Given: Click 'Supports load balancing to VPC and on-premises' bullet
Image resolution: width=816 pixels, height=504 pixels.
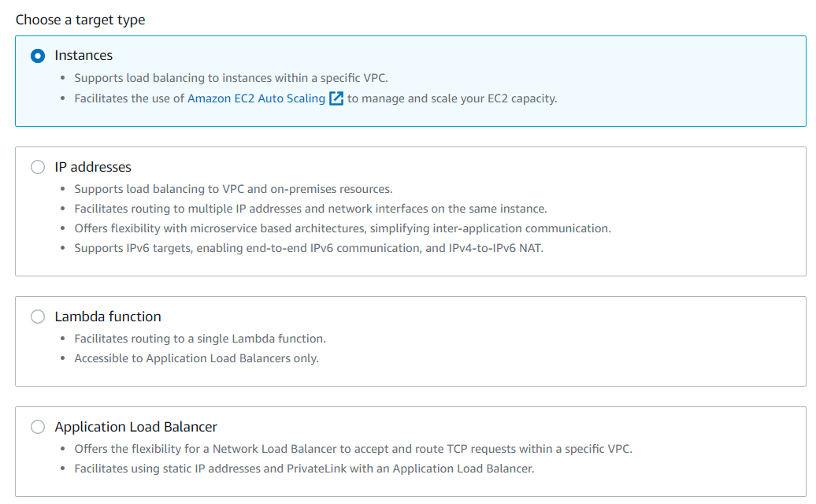Looking at the screenshot, I should pyautogui.click(x=233, y=189).
